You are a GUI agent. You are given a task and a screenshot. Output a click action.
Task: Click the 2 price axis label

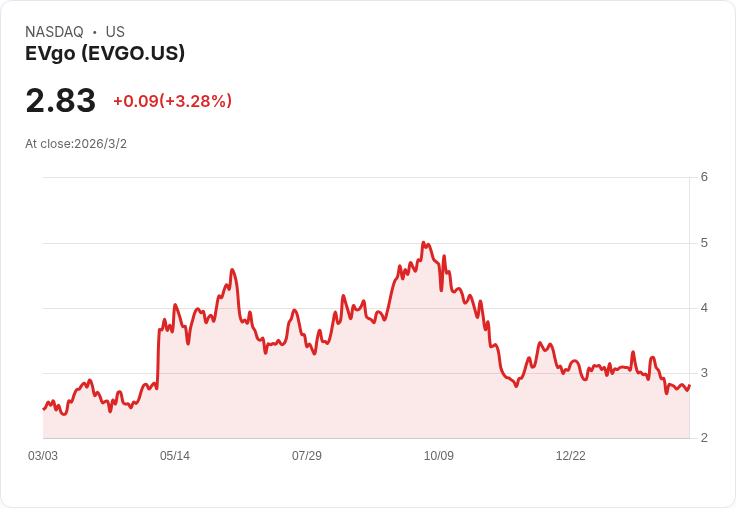point(704,438)
